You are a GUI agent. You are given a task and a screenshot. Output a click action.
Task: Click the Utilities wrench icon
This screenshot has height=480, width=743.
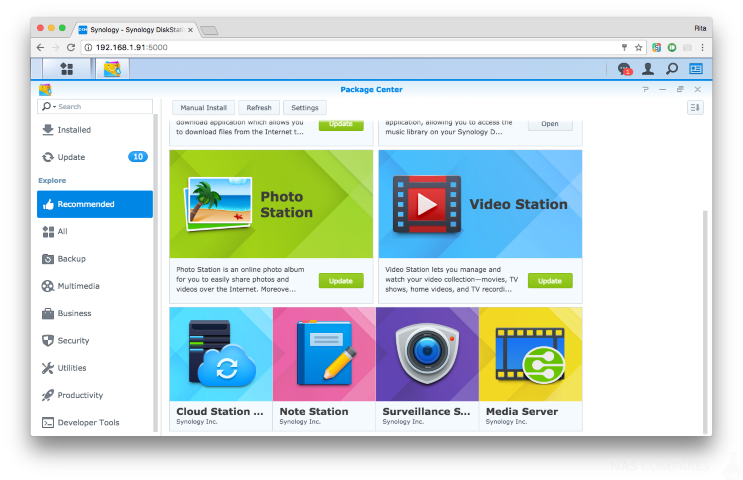click(x=48, y=368)
